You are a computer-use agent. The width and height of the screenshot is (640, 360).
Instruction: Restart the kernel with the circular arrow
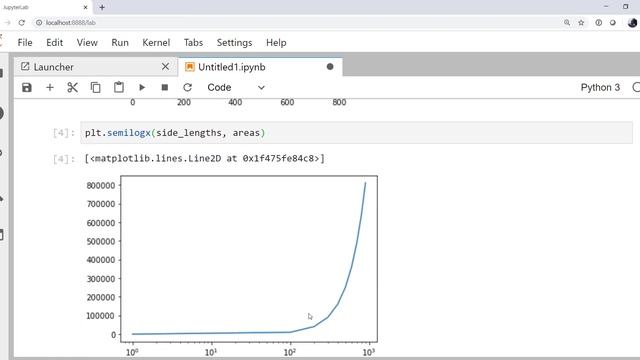(187, 87)
